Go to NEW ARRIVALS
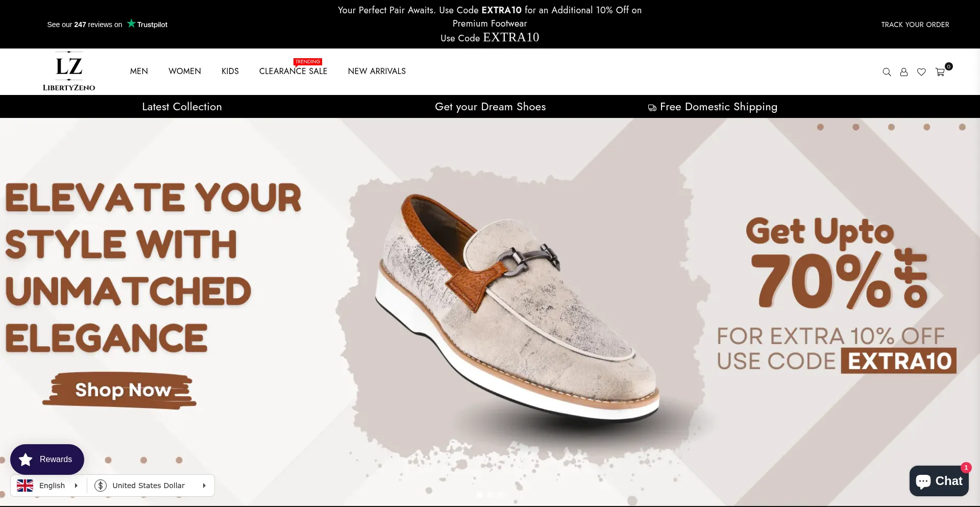980x507 pixels. pyautogui.click(x=377, y=71)
